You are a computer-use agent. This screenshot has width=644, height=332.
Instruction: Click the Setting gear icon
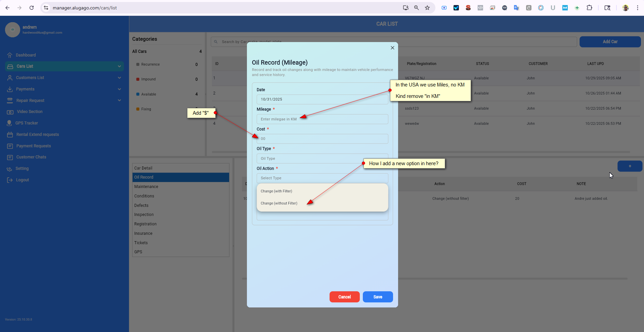point(9,169)
